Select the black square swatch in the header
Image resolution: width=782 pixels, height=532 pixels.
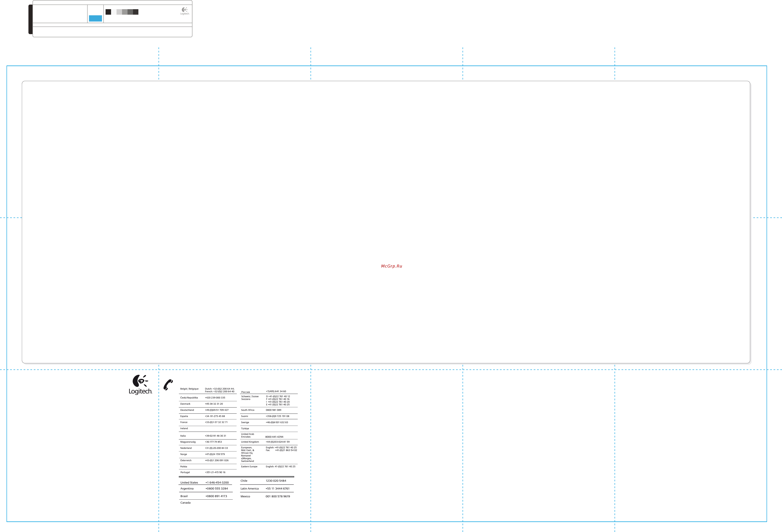pyautogui.click(x=108, y=12)
